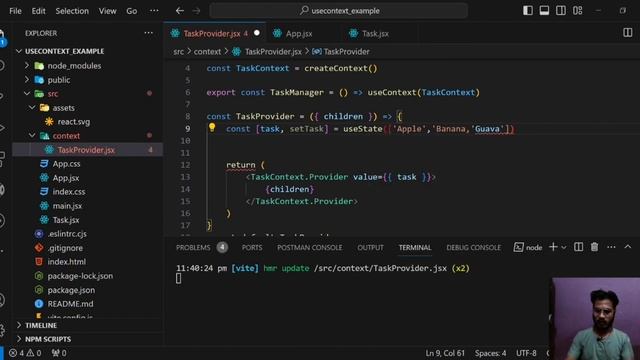Toggle the bottom panel layout icon

(544, 11)
